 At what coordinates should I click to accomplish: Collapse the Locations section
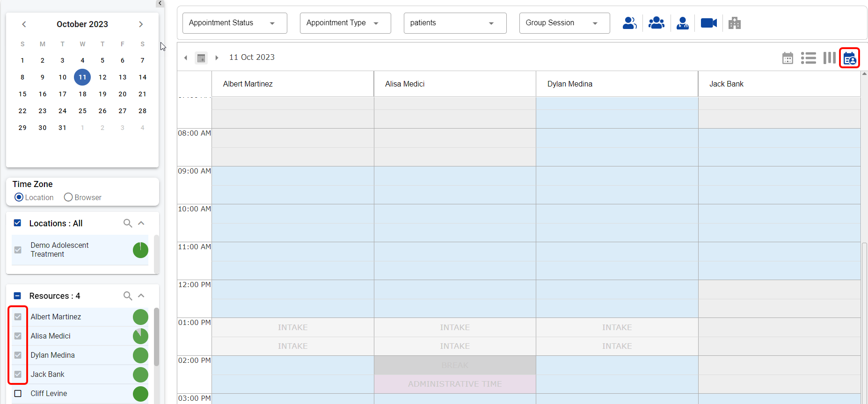tap(141, 224)
